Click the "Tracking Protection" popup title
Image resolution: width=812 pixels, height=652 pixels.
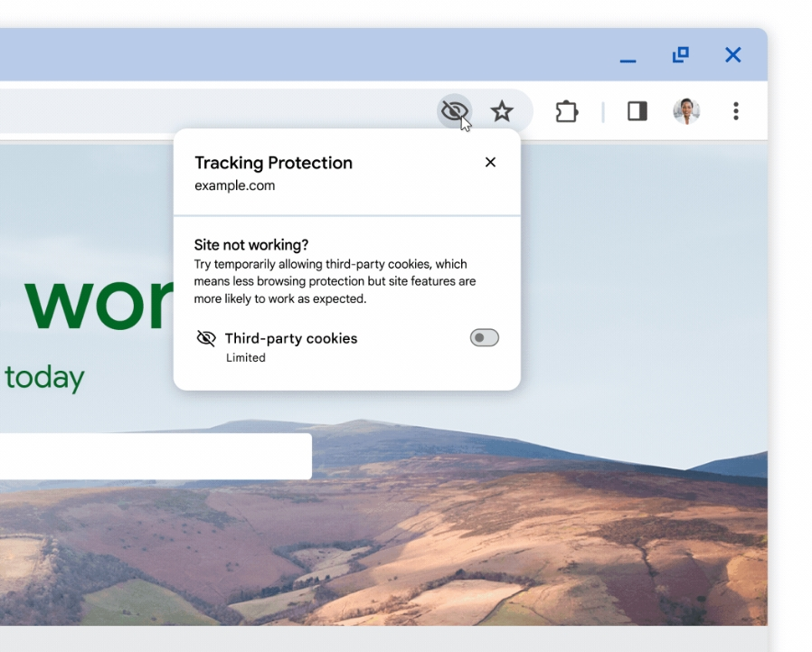coord(273,163)
